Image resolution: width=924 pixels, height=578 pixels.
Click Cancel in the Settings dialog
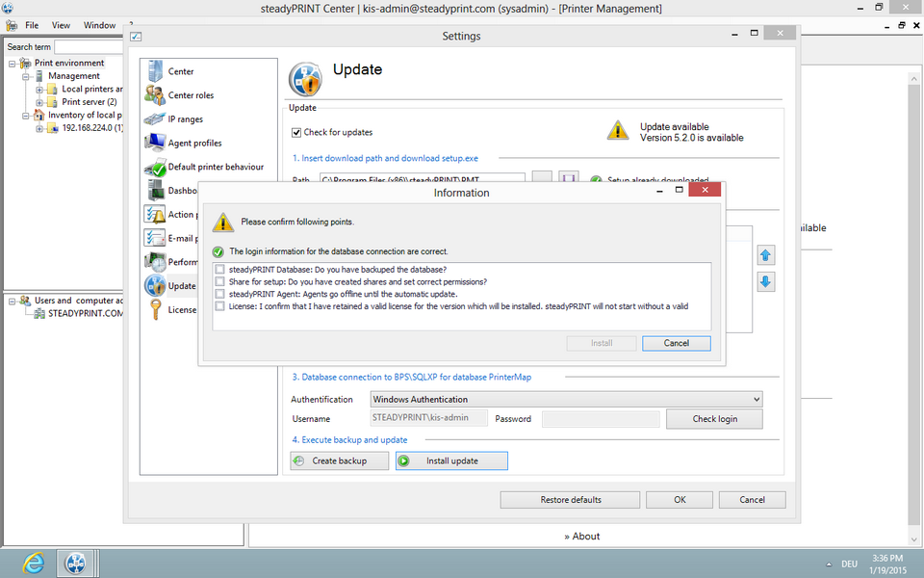(753, 500)
